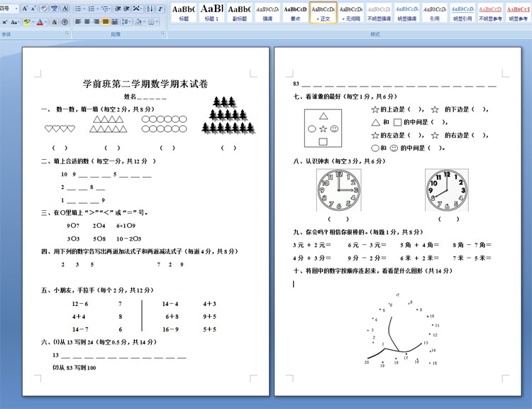The image size is (532, 409).
Task: Open the Font dialog launcher
Action: pos(67,33)
